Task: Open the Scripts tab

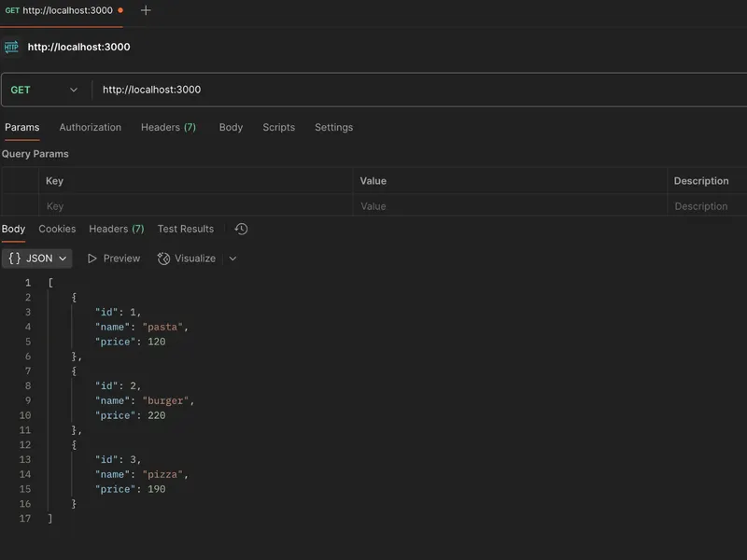Action: pyautogui.click(x=278, y=127)
